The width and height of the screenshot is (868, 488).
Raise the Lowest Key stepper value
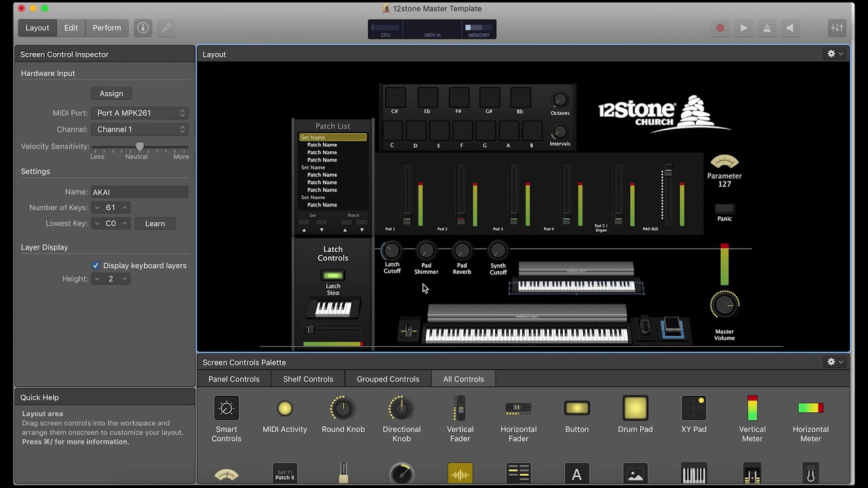point(124,224)
